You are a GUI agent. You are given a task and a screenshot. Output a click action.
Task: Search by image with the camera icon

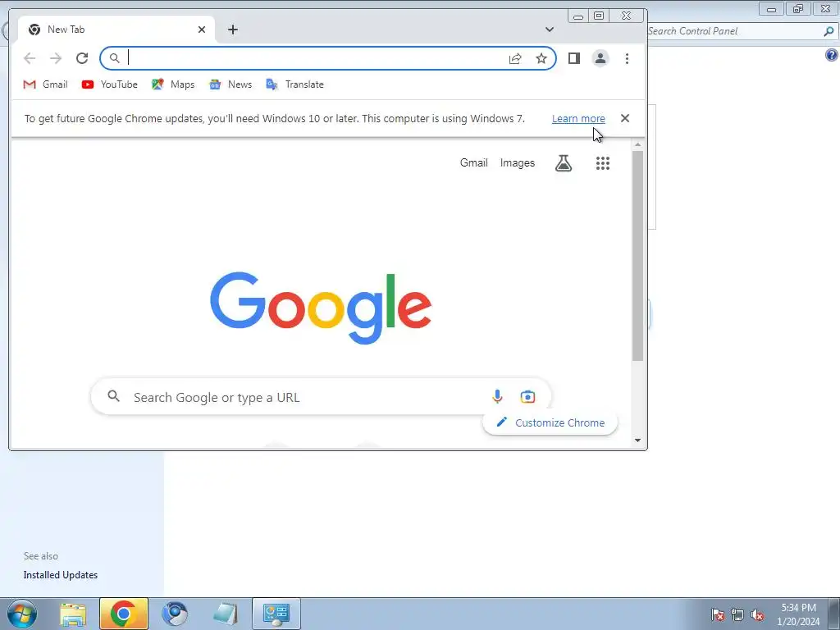coord(527,397)
